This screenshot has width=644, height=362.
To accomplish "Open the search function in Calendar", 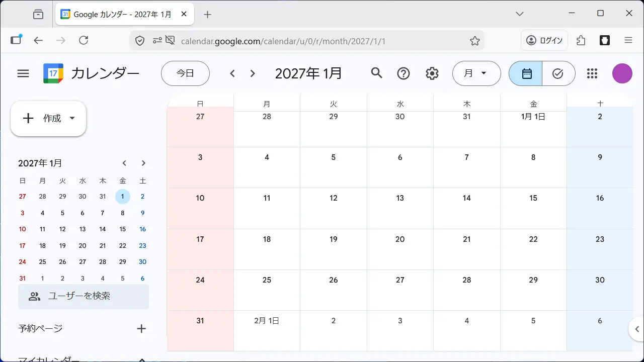I will click(x=376, y=73).
